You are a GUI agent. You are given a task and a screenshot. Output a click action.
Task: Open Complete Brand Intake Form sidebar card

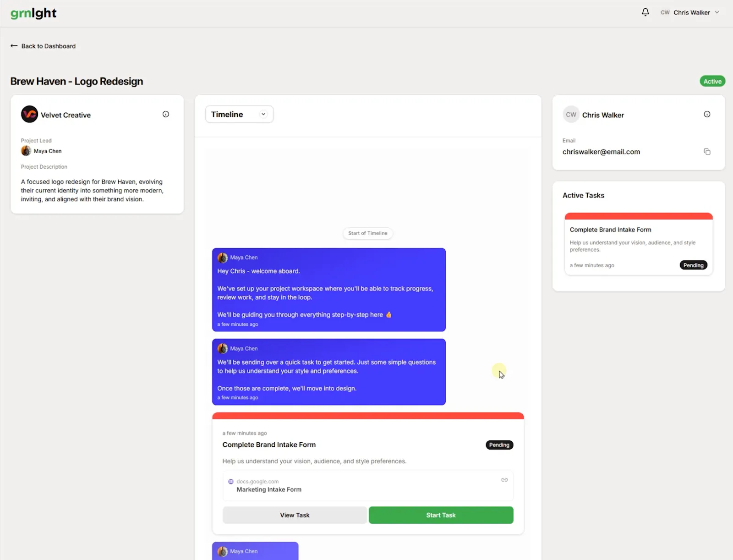[638, 244]
